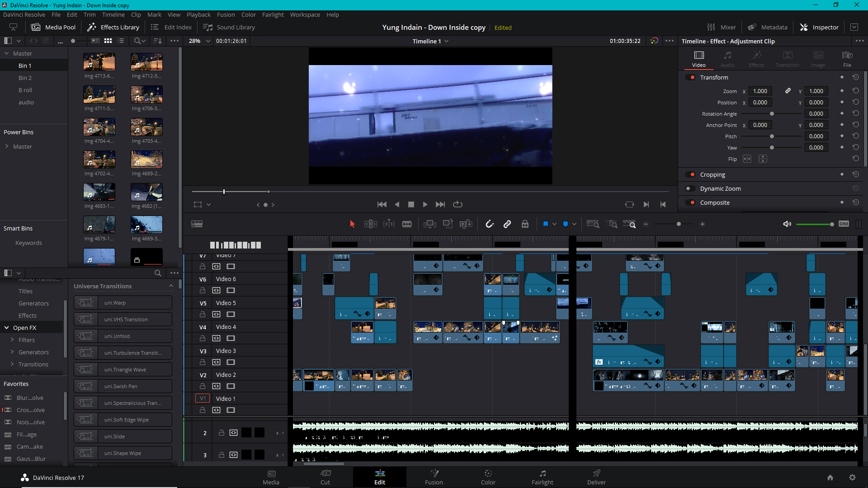Lock the Video 6 track
This screenshot has height=488, width=868.
pyautogui.click(x=203, y=291)
